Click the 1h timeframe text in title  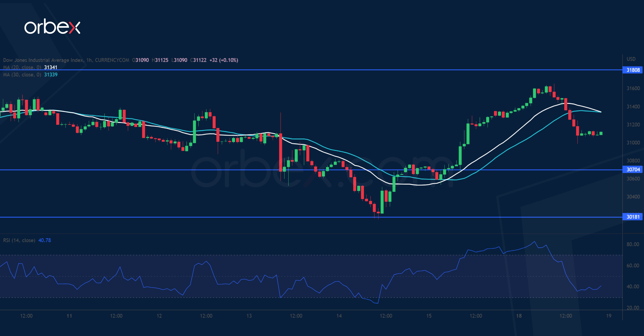(x=89, y=60)
